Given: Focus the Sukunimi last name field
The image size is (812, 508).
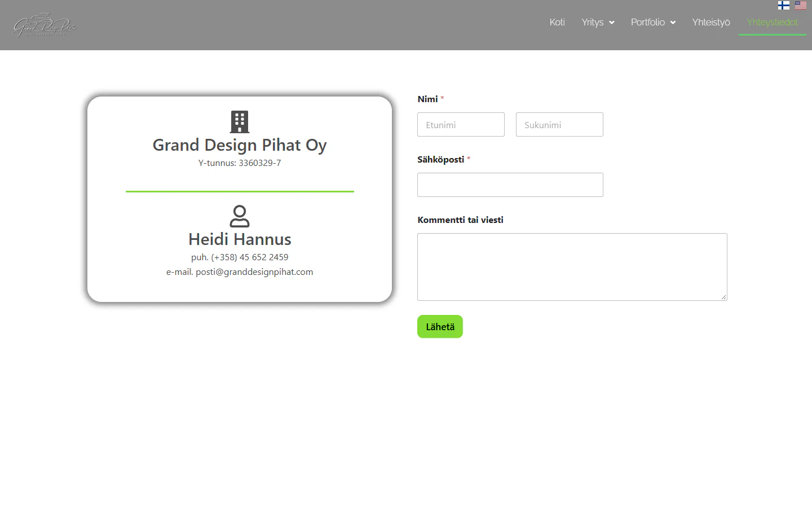Looking at the screenshot, I should tap(559, 125).
